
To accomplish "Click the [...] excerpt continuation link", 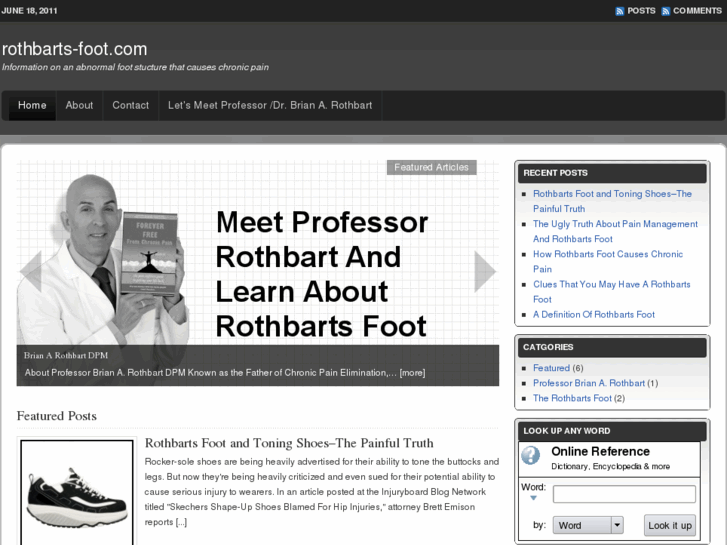I will [181, 522].
